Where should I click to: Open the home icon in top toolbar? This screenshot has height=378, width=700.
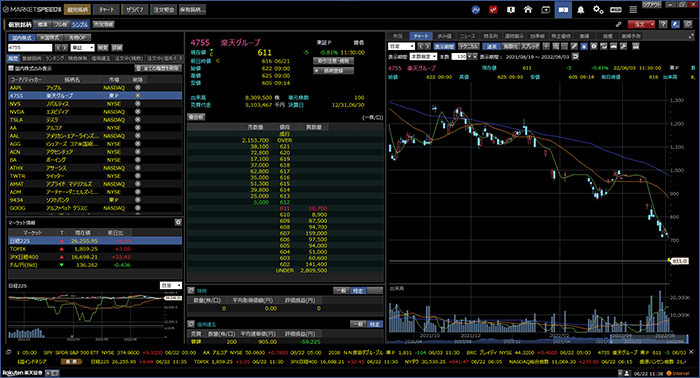point(528,9)
